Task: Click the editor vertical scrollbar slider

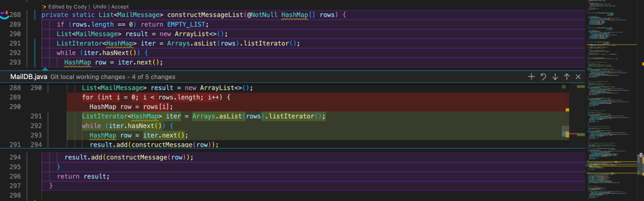Action: coord(640,165)
